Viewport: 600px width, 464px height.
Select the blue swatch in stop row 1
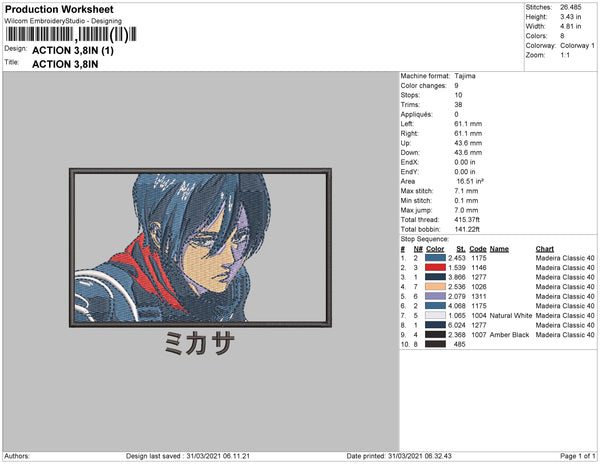pyautogui.click(x=435, y=258)
